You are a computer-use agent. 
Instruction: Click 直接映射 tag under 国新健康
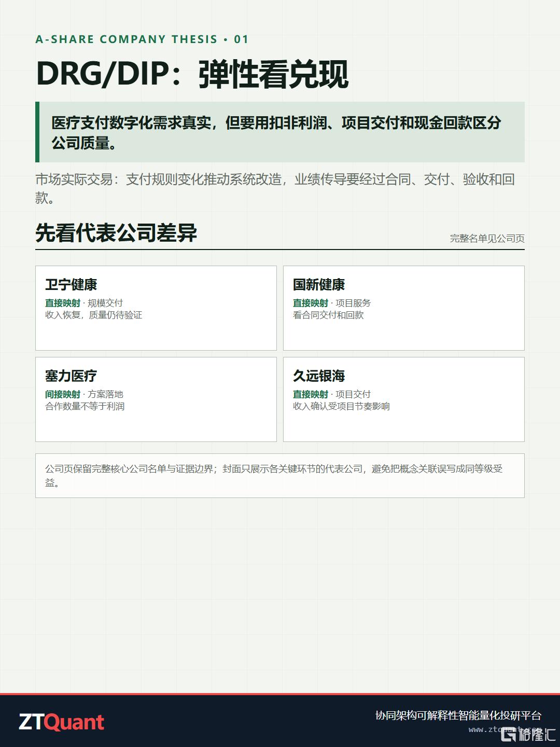[x=311, y=303]
